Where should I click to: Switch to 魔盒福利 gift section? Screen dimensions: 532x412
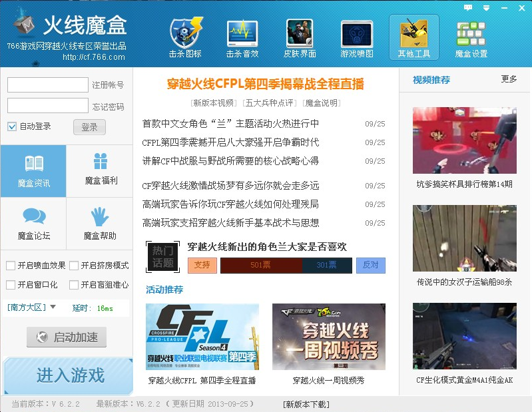(100, 171)
